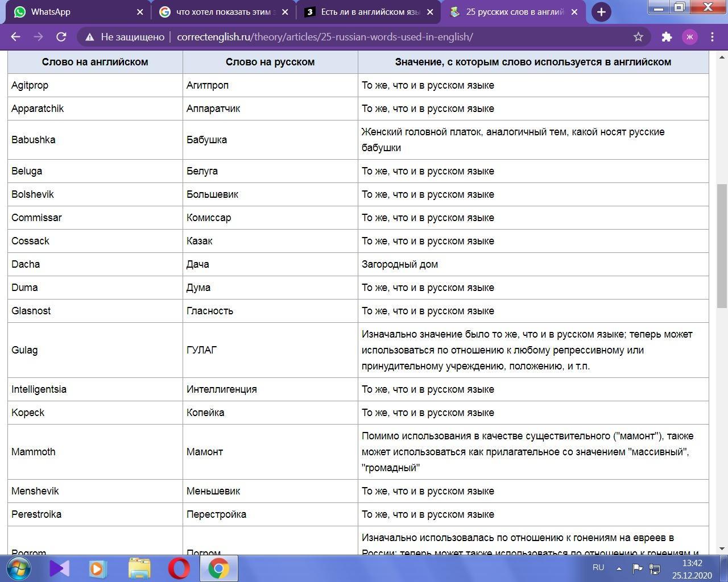The height and width of the screenshot is (582, 728).
Task: Close the '25 русских слов' tab
Action: point(574,12)
